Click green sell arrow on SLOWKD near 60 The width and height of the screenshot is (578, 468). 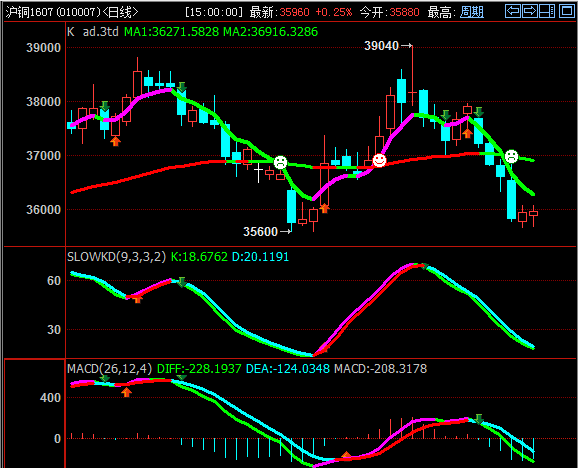click(x=182, y=282)
